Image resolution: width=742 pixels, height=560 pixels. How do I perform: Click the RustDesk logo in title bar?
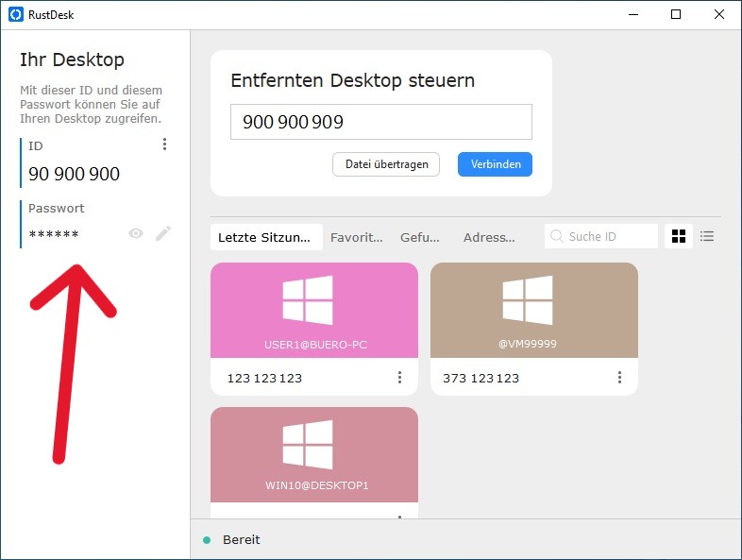click(16, 15)
